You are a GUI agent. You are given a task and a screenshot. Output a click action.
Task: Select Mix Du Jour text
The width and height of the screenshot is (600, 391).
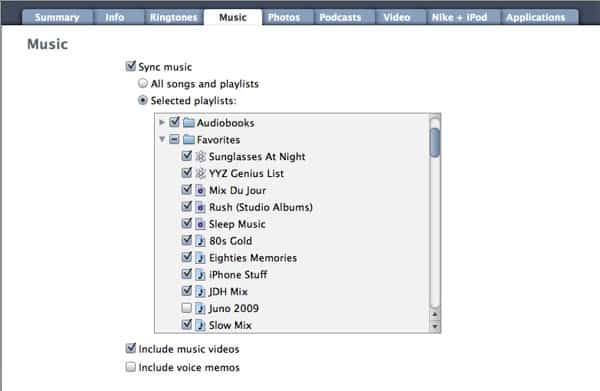click(237, 190)
